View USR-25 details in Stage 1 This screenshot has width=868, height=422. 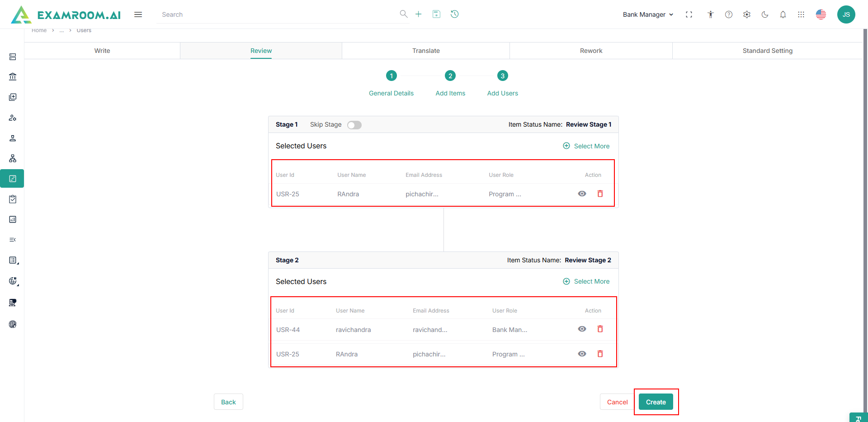pos(582,194)
